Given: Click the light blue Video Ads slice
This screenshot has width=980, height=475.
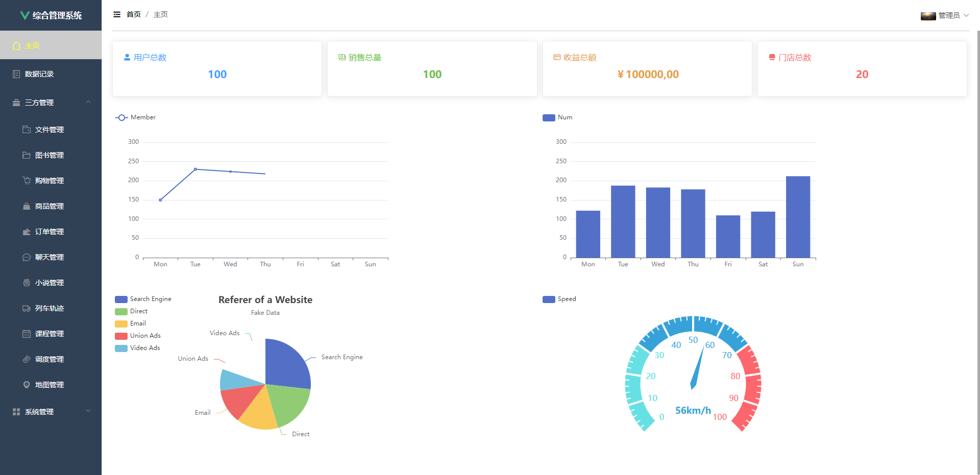Looking at the screenshot, I should click(x=239, y=380).
